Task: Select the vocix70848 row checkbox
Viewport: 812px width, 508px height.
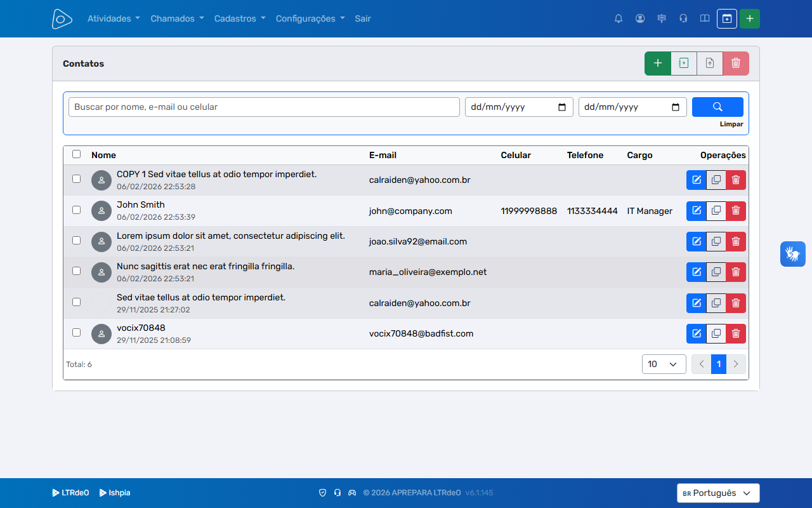Action: coord(77,332)
